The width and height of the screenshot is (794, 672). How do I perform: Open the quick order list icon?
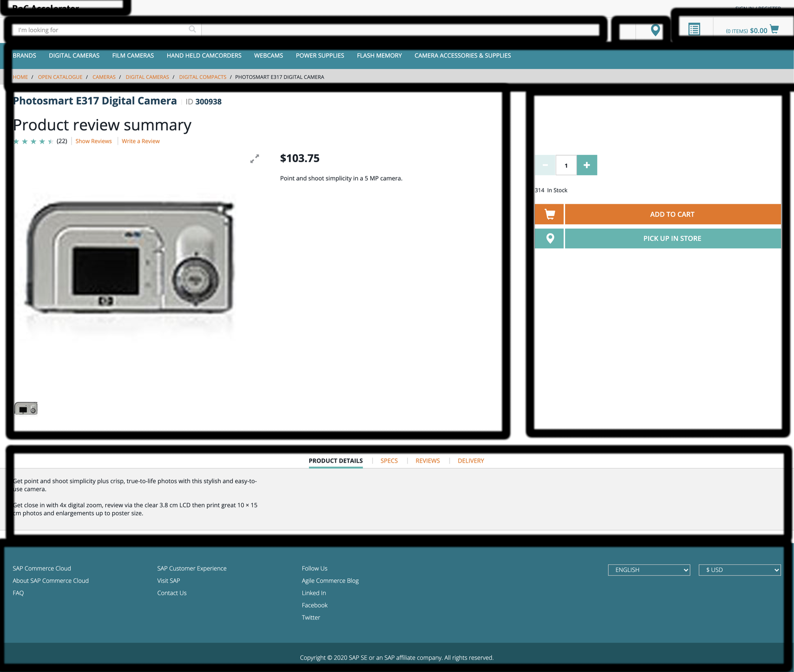point(694,29)
